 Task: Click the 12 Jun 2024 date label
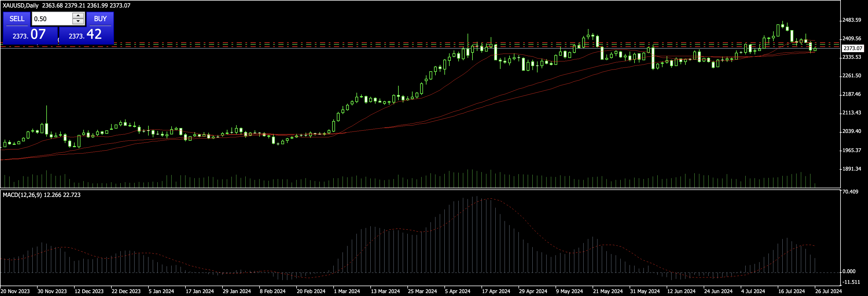point(681,291)
